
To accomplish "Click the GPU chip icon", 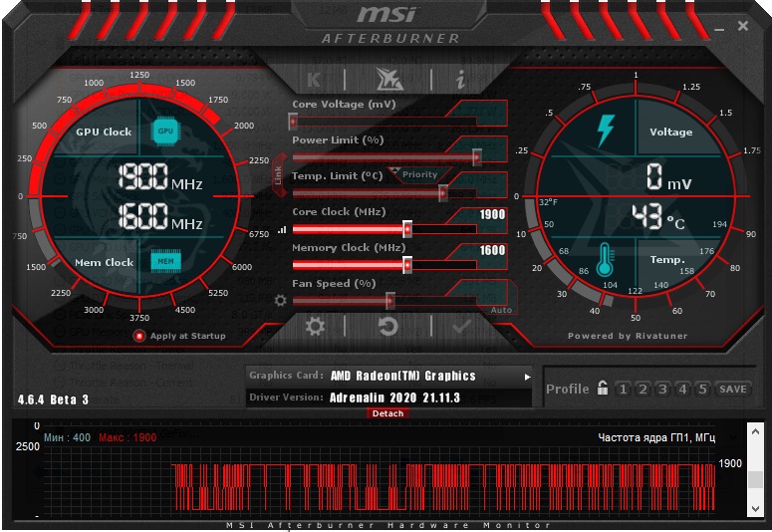I will coord(165,132).
